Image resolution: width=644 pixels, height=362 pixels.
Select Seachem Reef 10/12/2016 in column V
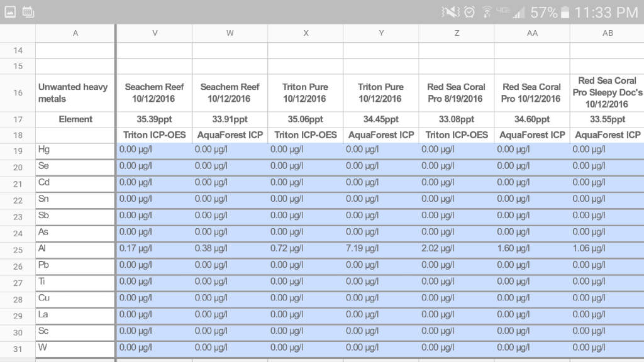(155, 93)
